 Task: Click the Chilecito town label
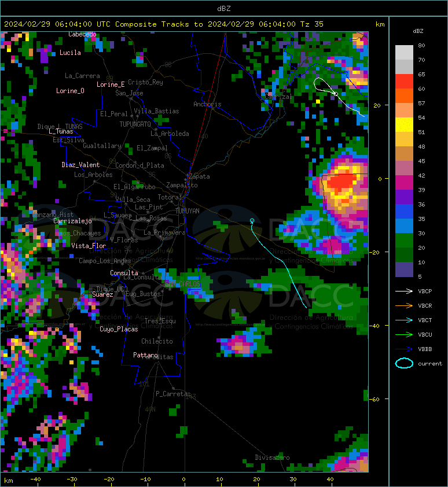click(157, 341)
